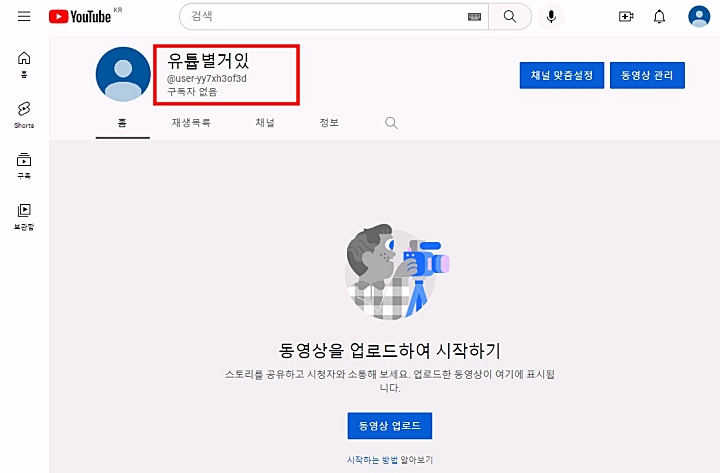The height and width of the screenshot is (473, 720).
Task: Click the camera operator illustration
Action: tap(397, 272)
